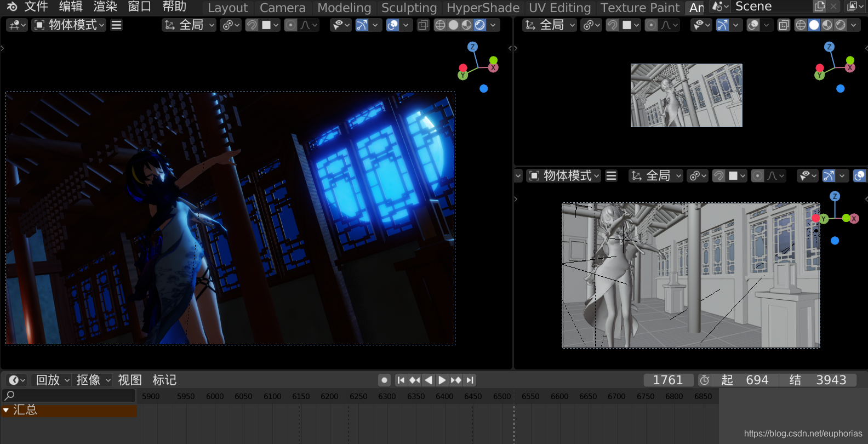Open the scene browse dropdown icon
This screenshot has width=868, height=444.
point(720,7)
